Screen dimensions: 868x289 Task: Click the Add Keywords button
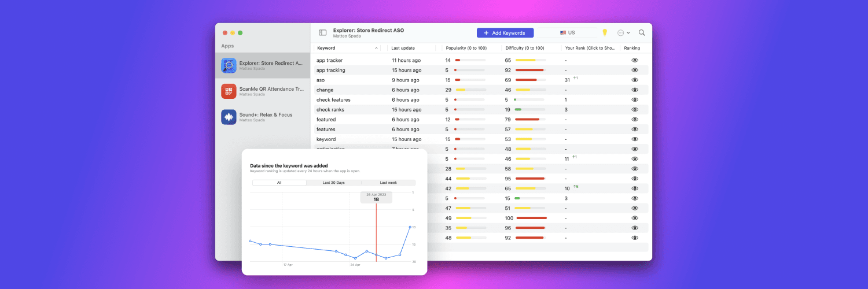tap(505, 33)
